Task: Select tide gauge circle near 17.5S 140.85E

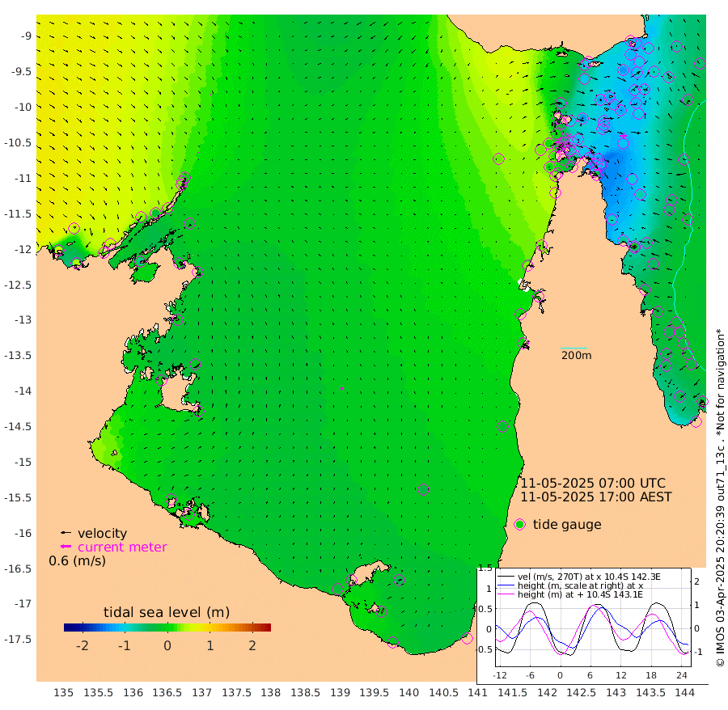Action: [467, 639]
